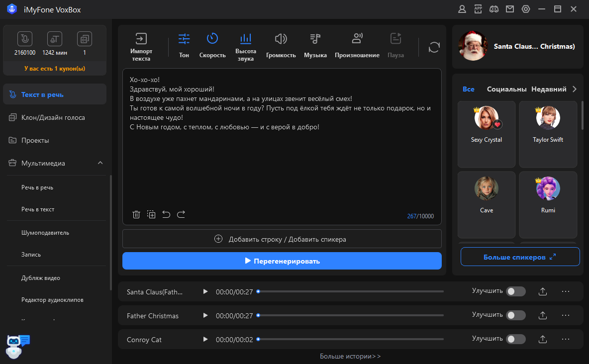Open the Import text tool

tap(141, 47)
